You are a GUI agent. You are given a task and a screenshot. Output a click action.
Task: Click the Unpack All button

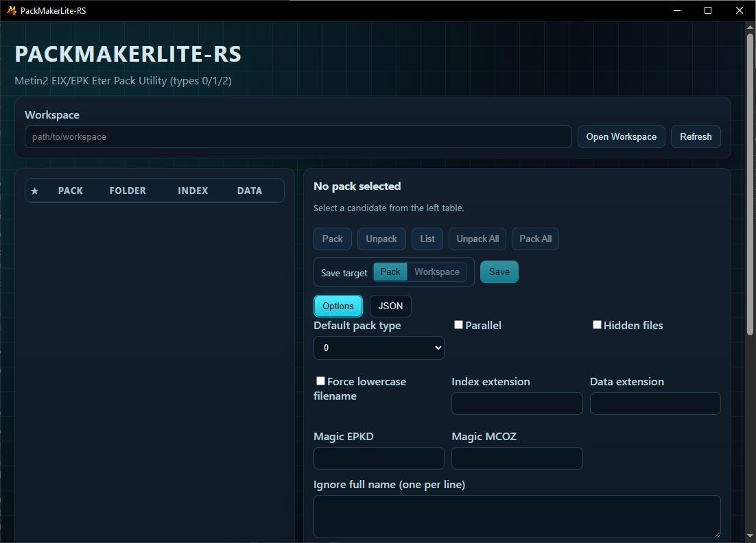pyautogui.click(x=477, y=239)
